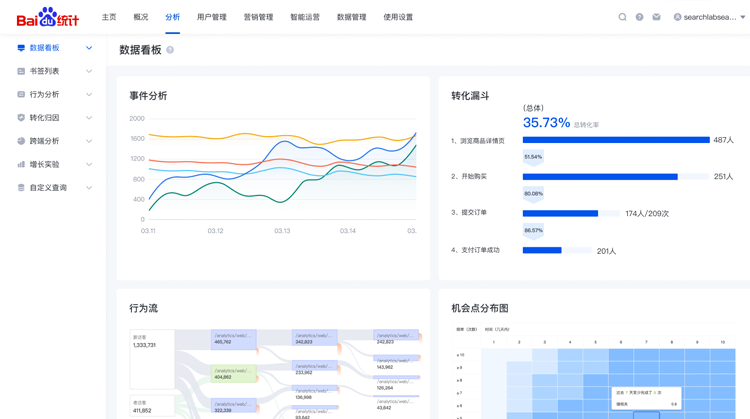Expand the 书签列表 sidebar chevron

(x=89, y=71)
